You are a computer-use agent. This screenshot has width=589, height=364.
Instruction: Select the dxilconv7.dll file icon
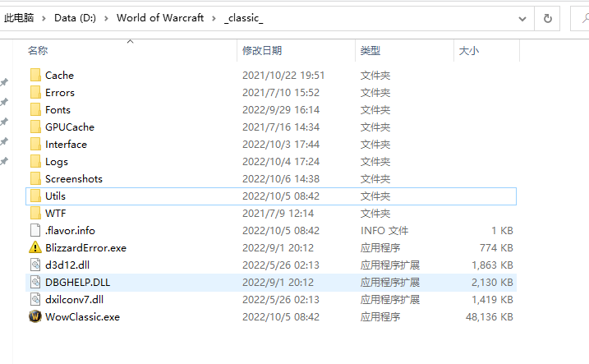[35, 299]
